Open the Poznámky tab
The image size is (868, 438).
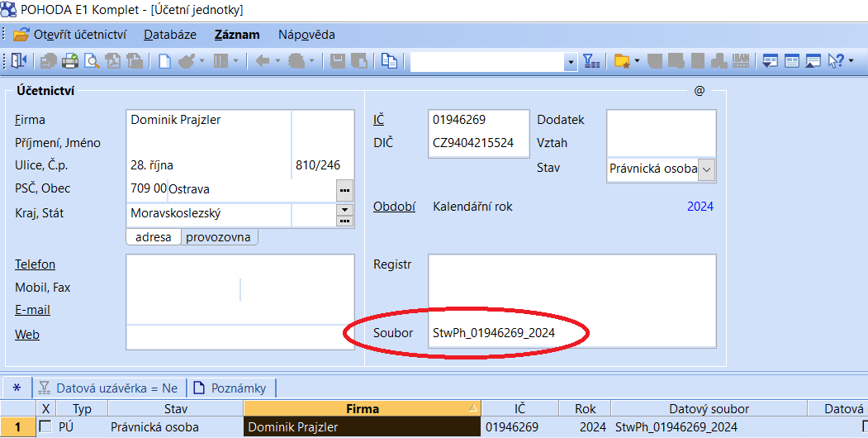click(231, 388)
